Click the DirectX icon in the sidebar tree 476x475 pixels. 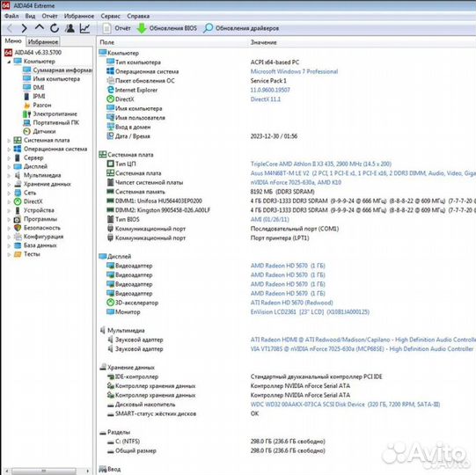coord(18,201)
